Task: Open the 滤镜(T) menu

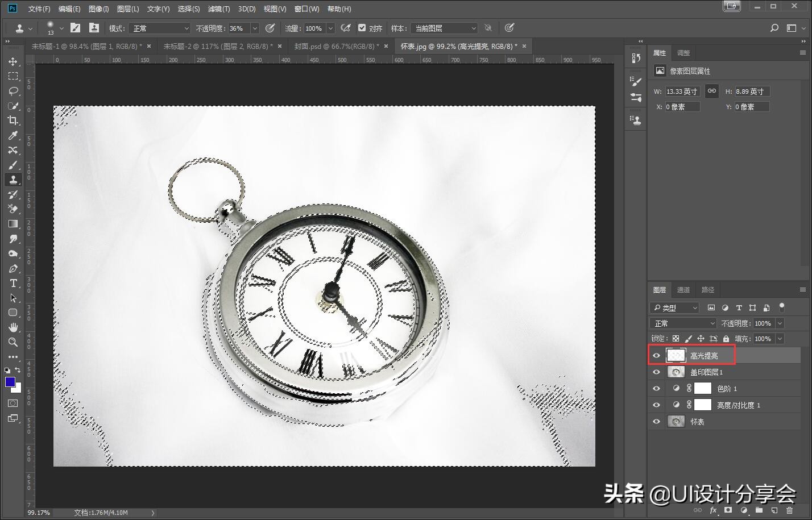Action: pyautogui.click(x=218, y=9)
